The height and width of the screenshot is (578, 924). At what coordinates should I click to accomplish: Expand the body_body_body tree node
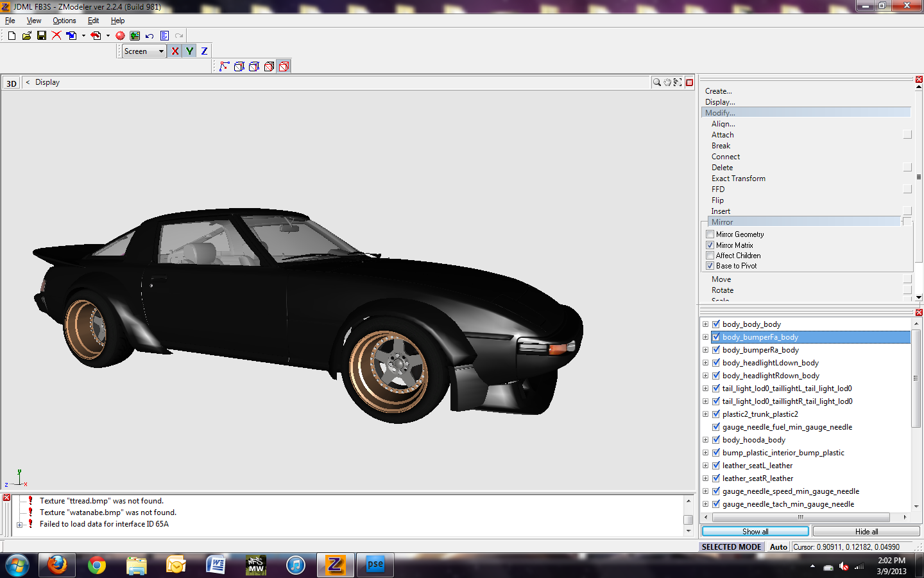tap(705, 324)
